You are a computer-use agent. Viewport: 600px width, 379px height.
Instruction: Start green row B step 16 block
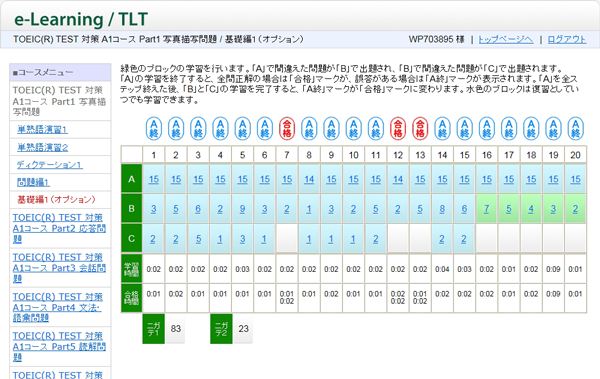click(487, 209)
